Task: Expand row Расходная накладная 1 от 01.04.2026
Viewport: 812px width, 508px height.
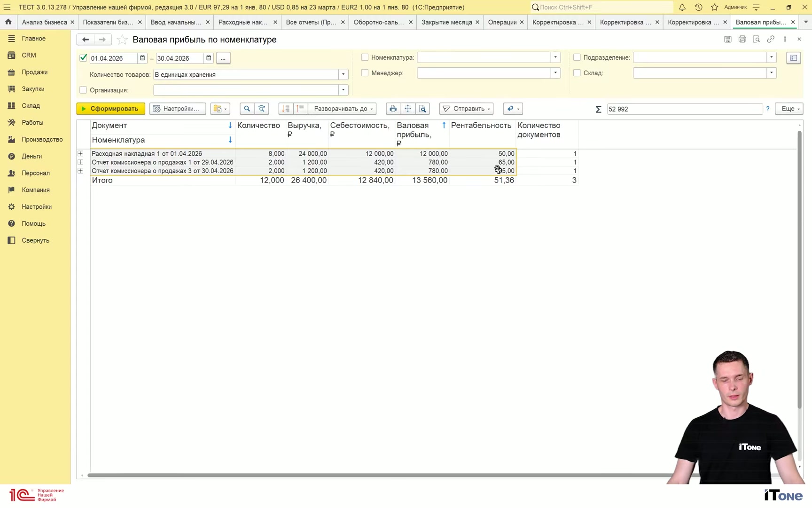Action: point(80,154)
